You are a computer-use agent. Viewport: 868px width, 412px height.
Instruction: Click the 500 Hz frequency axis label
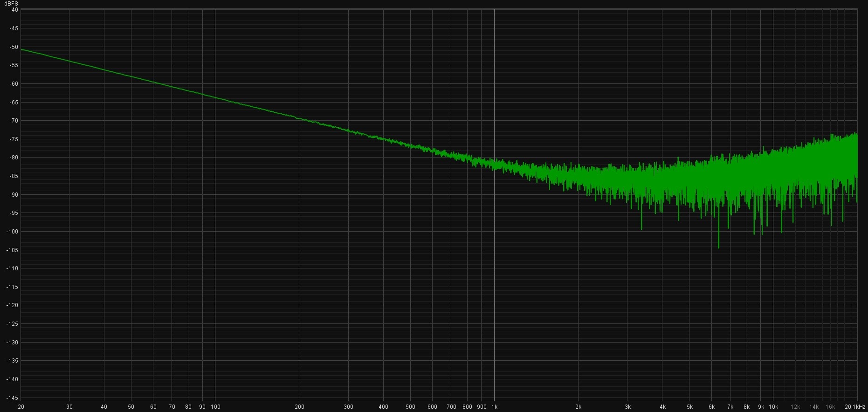coord(411,407)
